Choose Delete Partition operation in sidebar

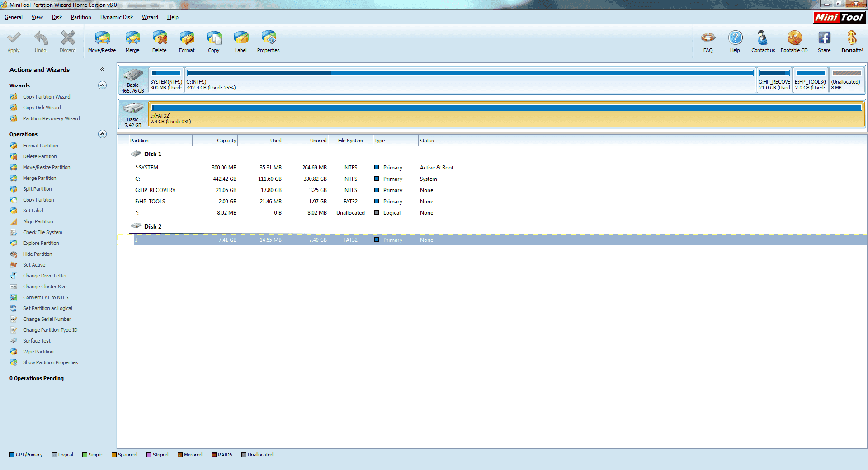40,156
